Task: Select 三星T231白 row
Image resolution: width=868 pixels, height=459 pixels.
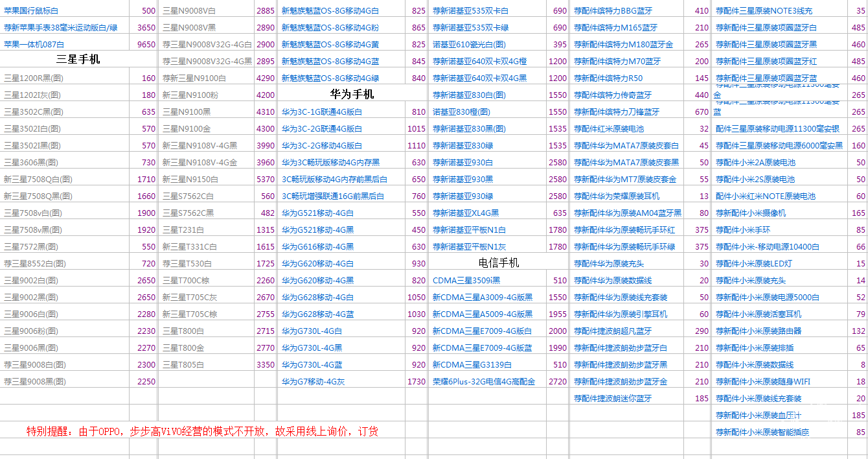Action: click(182, 230)
